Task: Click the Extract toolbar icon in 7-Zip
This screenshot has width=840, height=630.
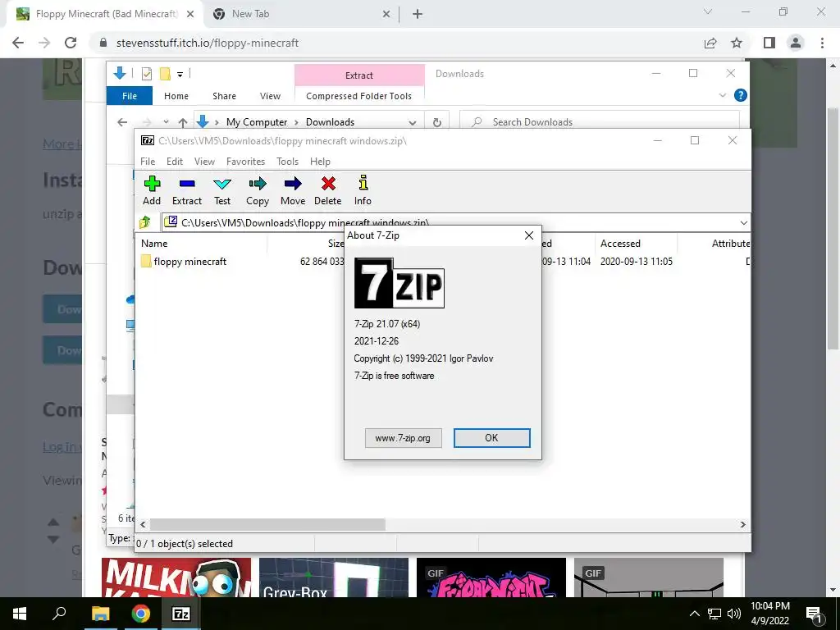Action: pyautogui.click(x=187, y=190)
